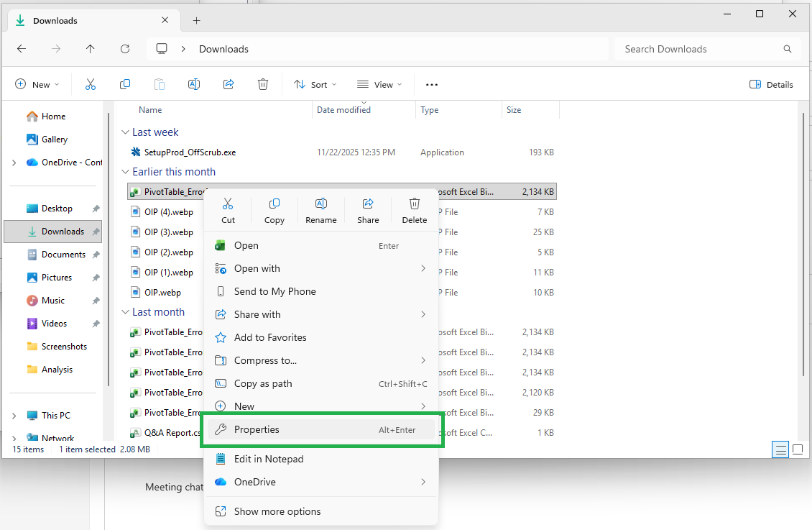Screen dimensions: 812x530
Task: Choose Rename in the context menu
Action: click(x=321, y=210)
